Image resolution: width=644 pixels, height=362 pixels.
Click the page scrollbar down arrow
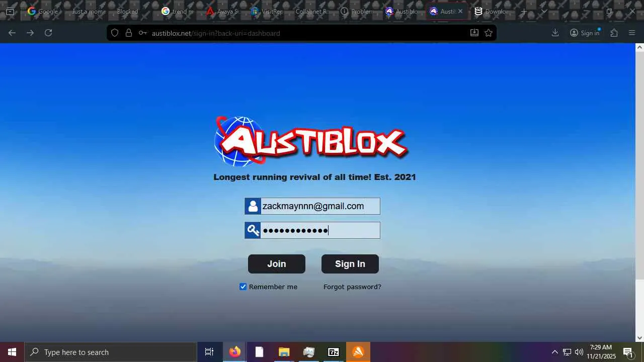(x=639, y=338)
